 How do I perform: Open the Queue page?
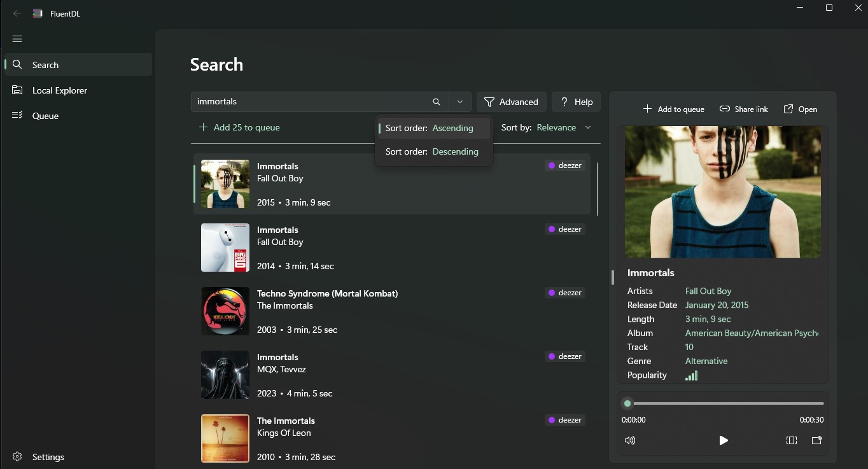click(x=45, y=116)
